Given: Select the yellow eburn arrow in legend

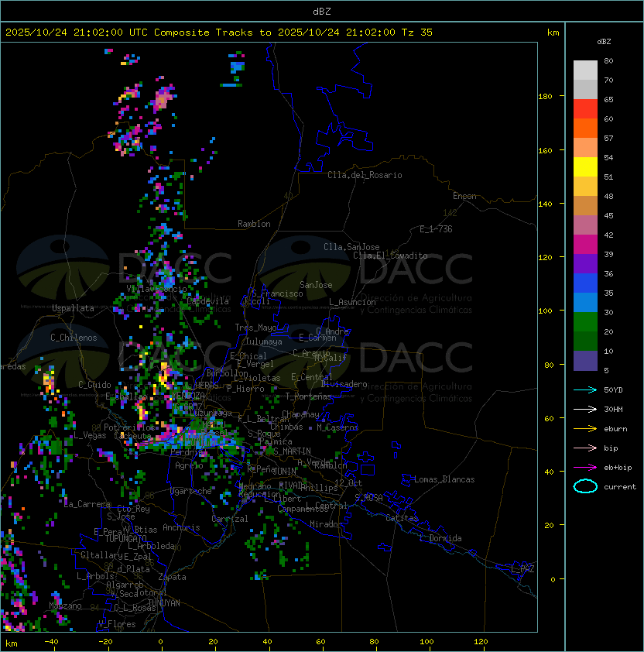Looking at the screenshot, I should coord(585,429).
